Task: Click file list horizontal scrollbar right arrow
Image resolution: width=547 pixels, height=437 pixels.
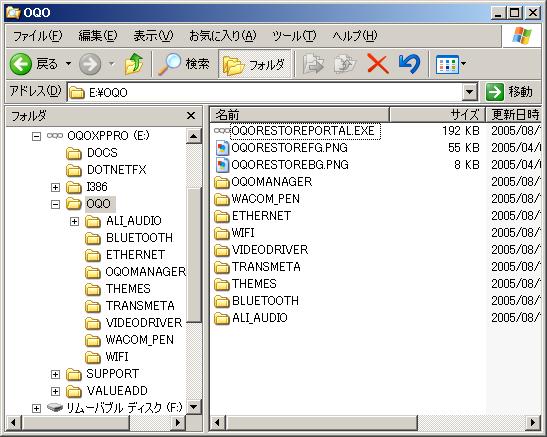Action: [533, 423]
